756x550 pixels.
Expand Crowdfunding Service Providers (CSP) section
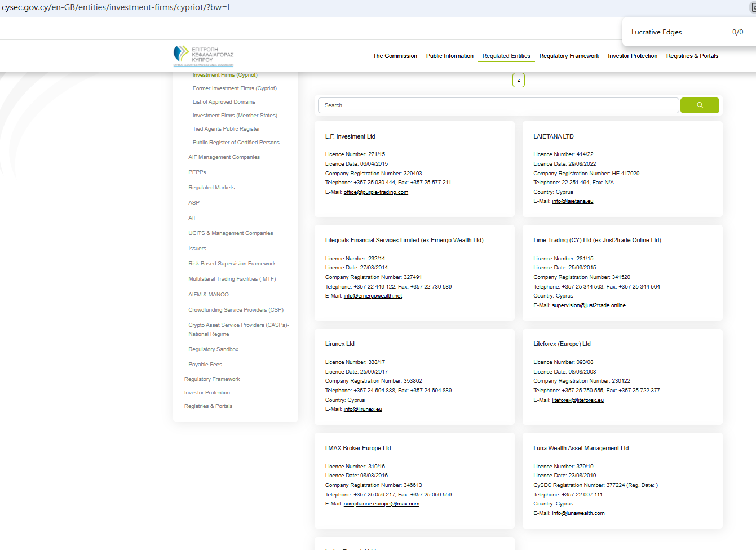(x=236, y=310)
